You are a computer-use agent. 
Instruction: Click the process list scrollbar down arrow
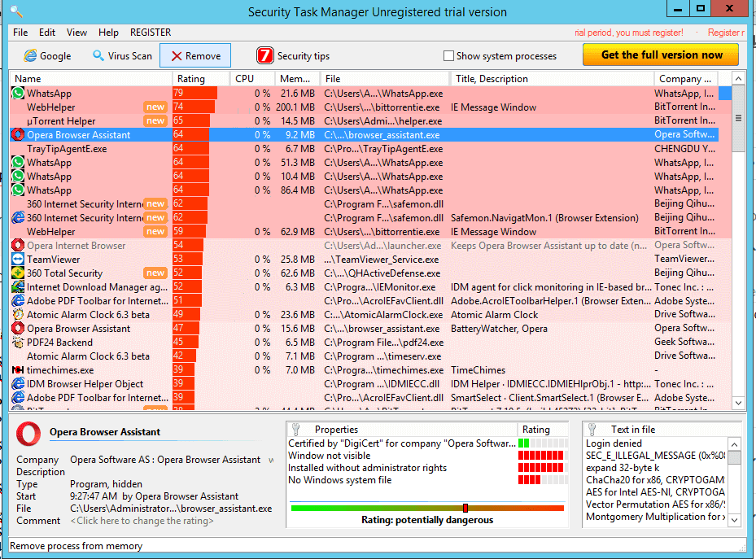point(738,403)
